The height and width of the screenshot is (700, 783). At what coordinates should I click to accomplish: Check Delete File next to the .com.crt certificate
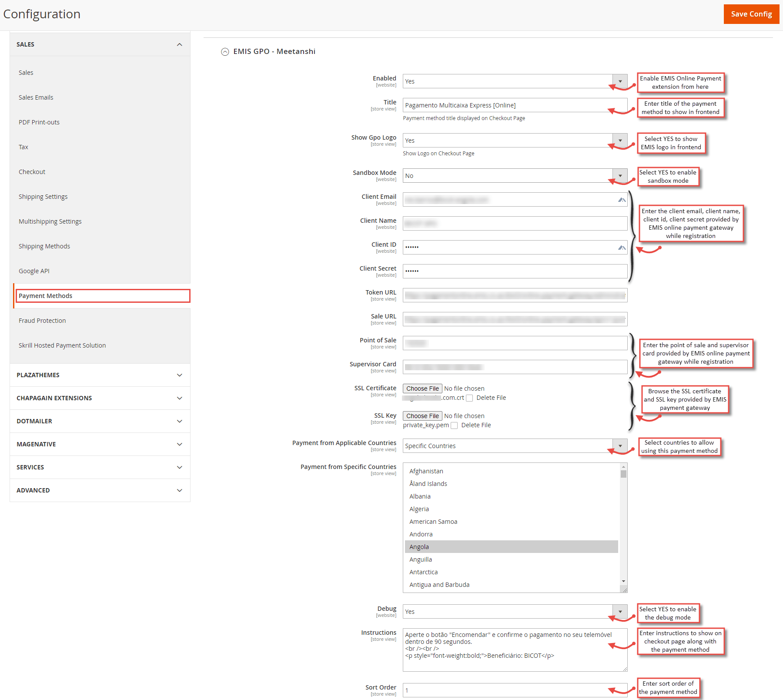click(x=470, y=398)
